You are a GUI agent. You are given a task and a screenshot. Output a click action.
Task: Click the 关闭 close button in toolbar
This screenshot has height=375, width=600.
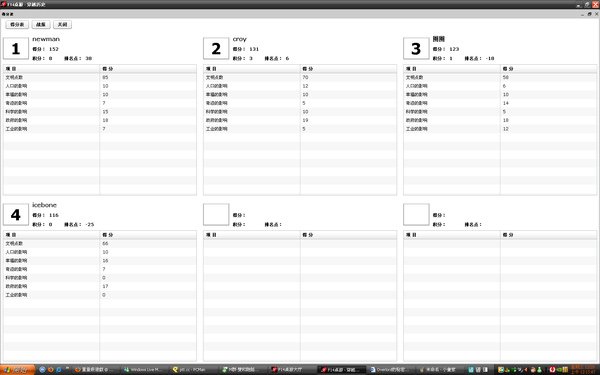[x=62, y=24]
